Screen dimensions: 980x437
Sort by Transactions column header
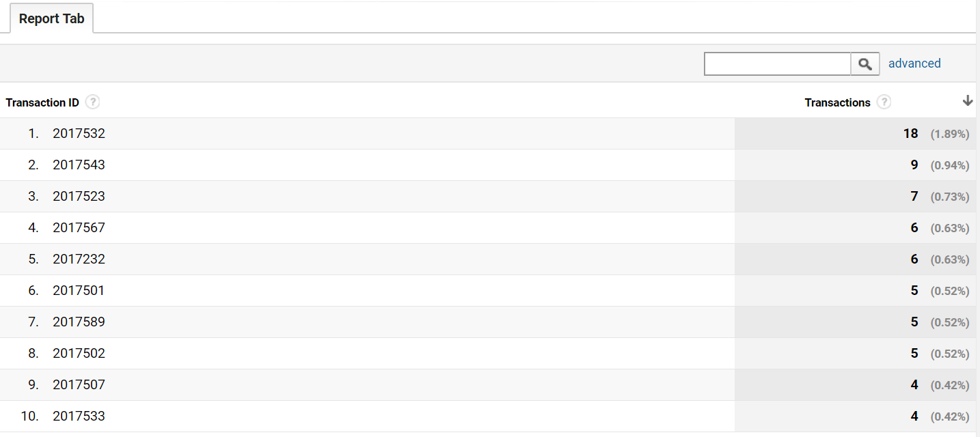837,102
